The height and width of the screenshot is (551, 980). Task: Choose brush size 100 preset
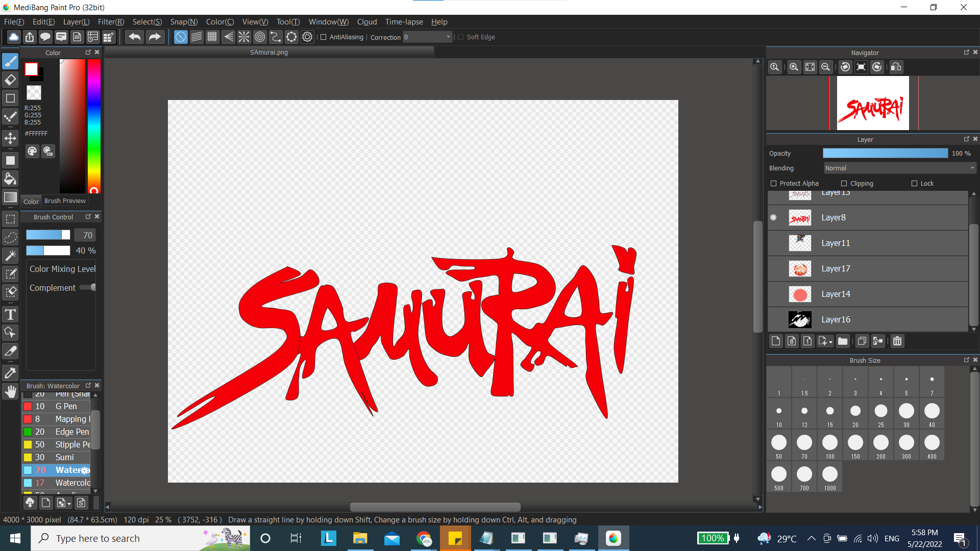point(830,445)
